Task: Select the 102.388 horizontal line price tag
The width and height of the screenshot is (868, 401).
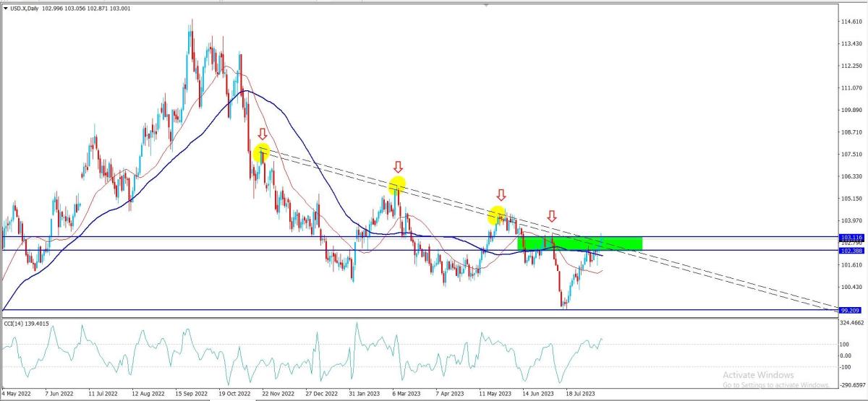Action: tap(851, 251)
